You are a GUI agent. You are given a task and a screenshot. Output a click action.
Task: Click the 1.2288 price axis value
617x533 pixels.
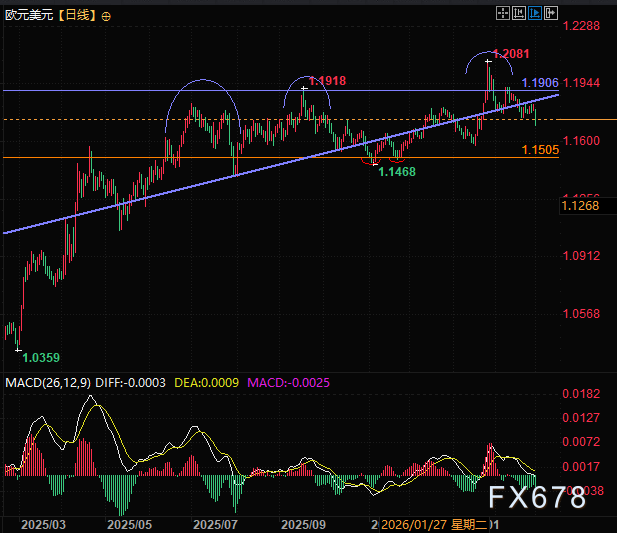(581, 26)
